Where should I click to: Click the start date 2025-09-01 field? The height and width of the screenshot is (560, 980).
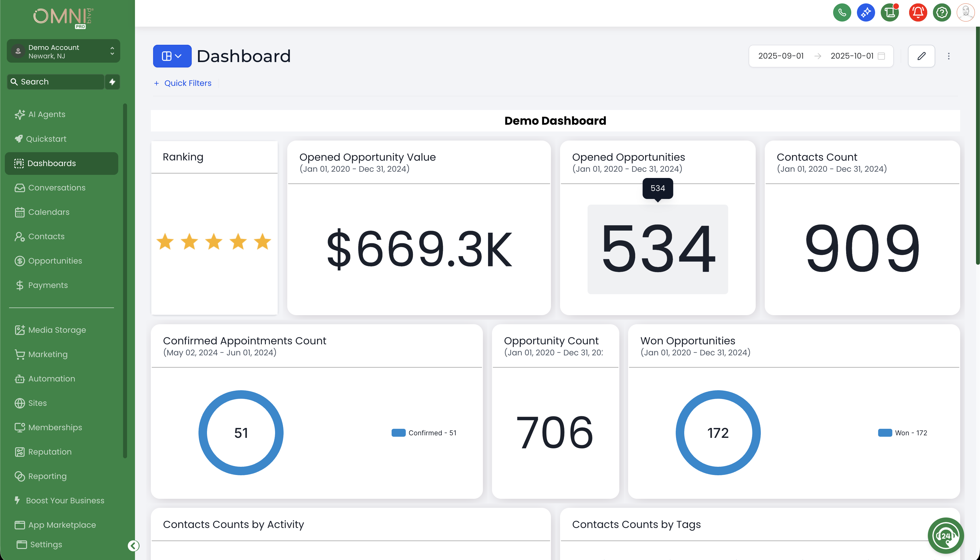[x=780, y=56]
